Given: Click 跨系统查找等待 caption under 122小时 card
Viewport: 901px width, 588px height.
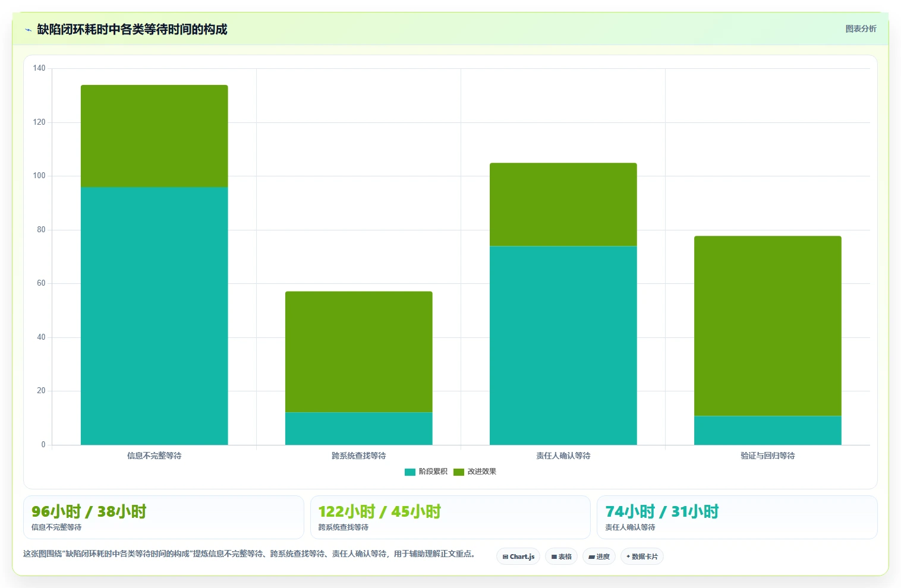Looking at the screenshot, I should (344, 527).
